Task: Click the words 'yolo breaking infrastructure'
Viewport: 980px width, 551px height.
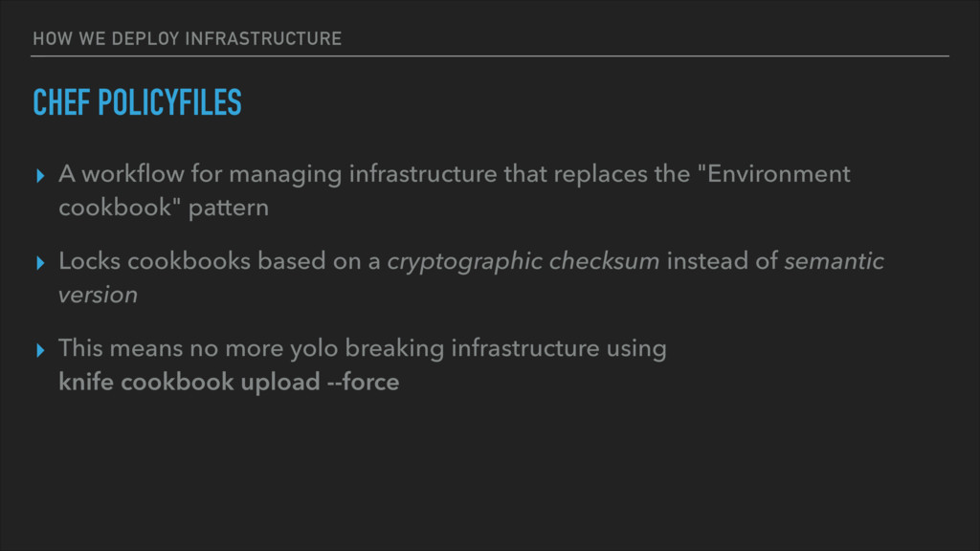Action: (x=445, y=348)
